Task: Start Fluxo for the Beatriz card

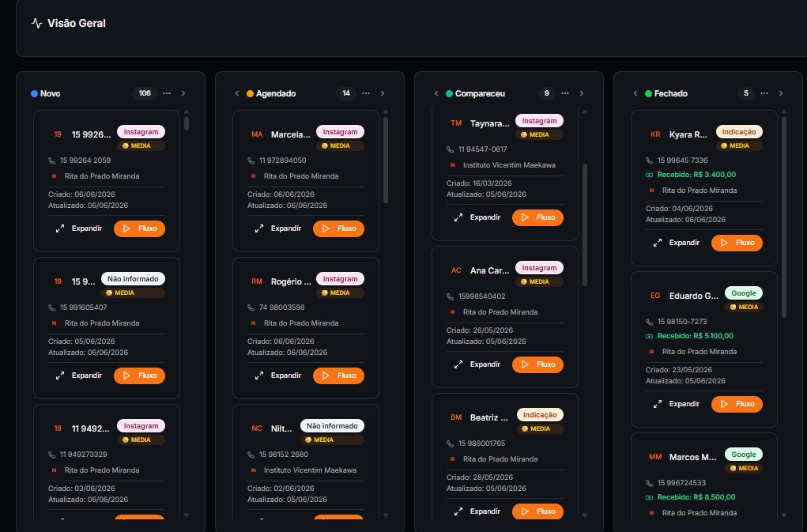Action: pyautogui.click(x=537, y=511)
